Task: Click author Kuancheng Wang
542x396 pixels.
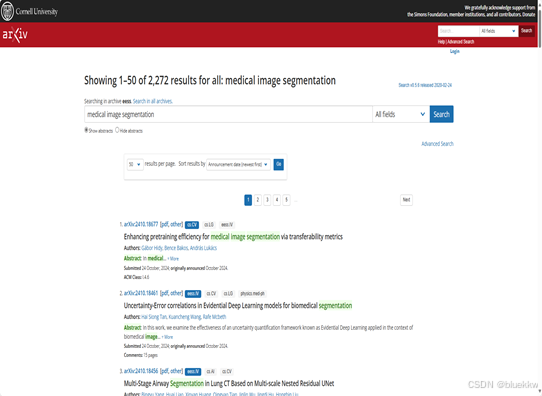Action: click(x=185, y=317)
